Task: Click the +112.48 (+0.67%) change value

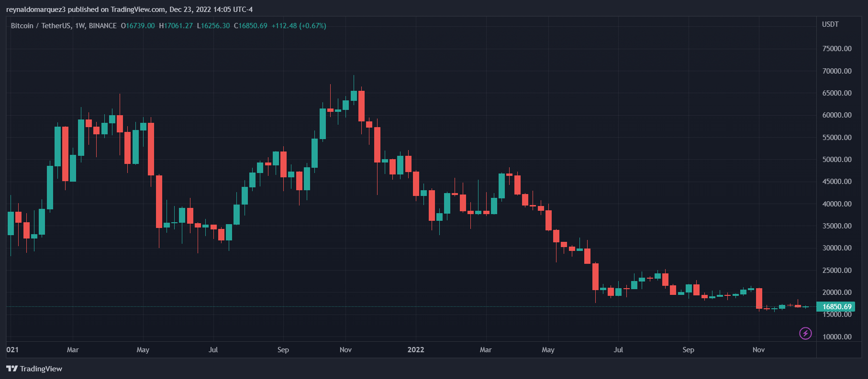Action: [x=299, y=26]
